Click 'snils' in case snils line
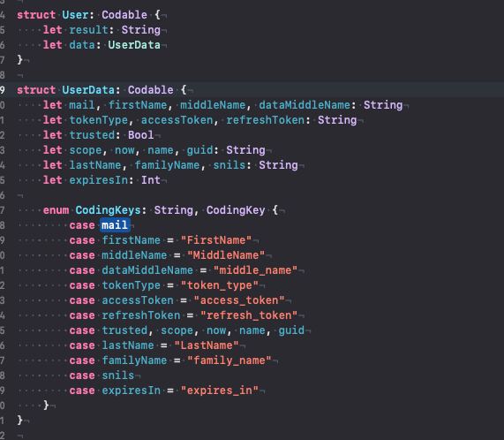This screenshot has width=504, height=440. (x=118, y=376)
